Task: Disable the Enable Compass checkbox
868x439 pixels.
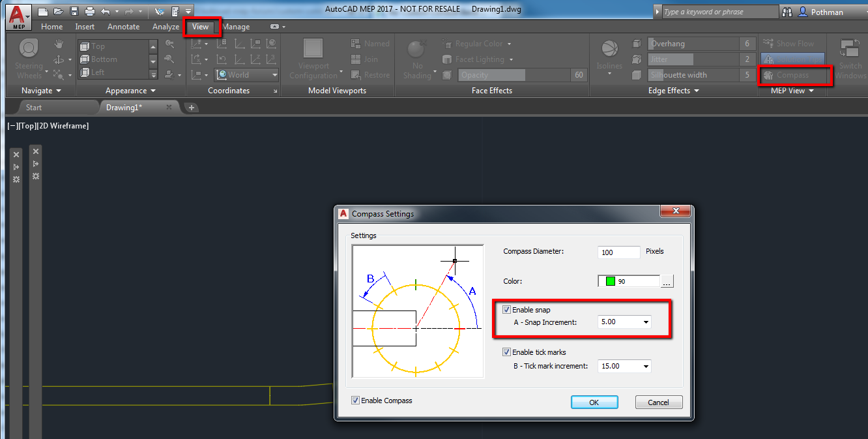Action: [355, 400]
